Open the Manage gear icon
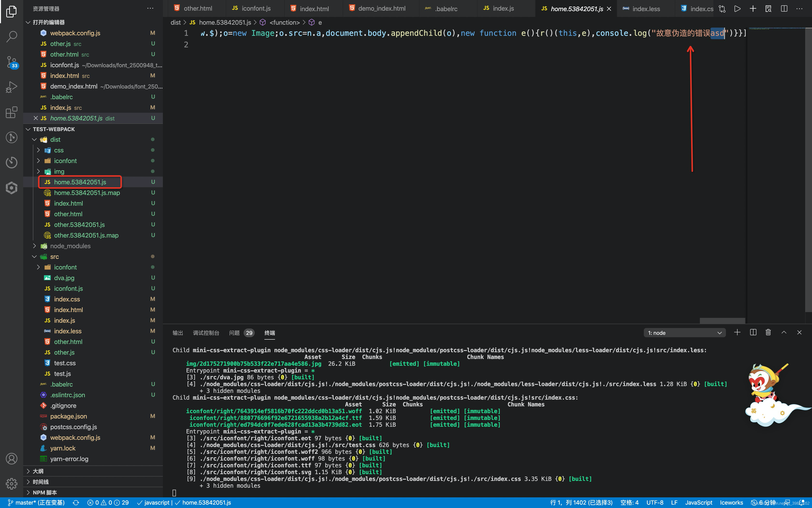Screen dimensions: 812x508 [x=11, y=484]
